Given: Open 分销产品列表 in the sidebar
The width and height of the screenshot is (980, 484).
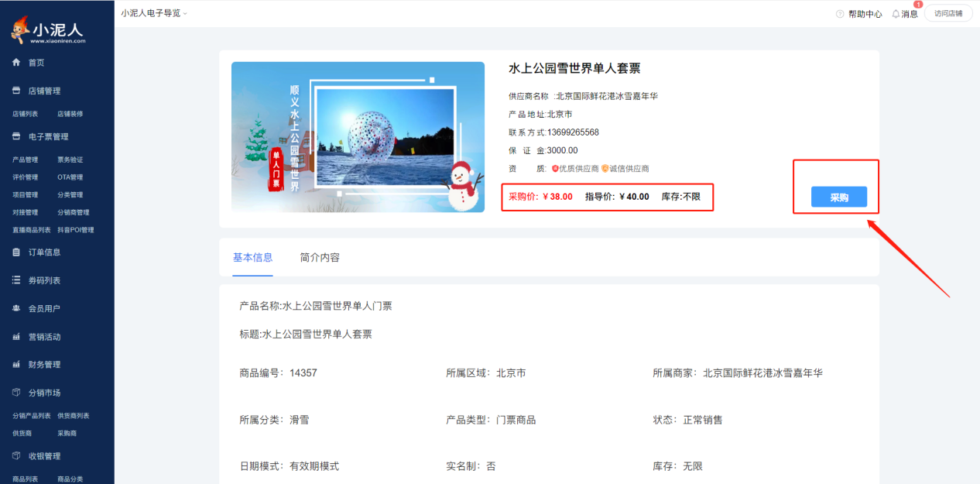Looking at the screenshot, I should [32, 416].
